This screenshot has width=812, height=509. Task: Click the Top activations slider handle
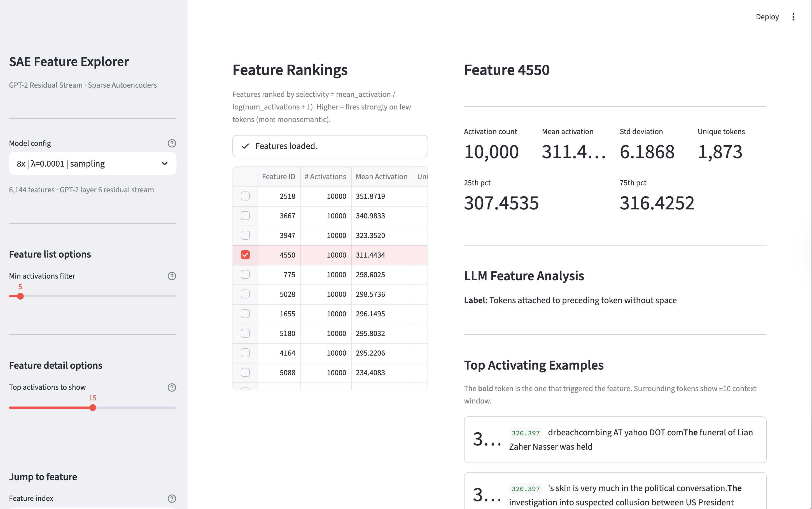click(93, 408)
